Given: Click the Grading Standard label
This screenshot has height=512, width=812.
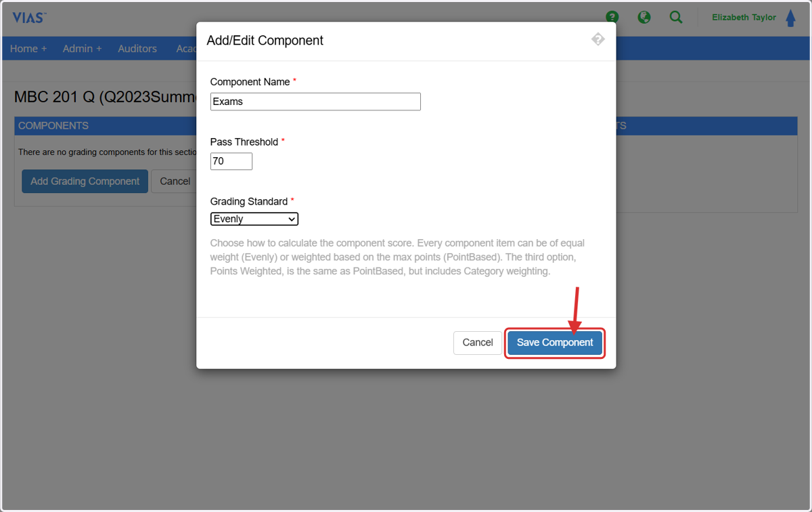Looking at the screenshot, I should coord(249,201).
